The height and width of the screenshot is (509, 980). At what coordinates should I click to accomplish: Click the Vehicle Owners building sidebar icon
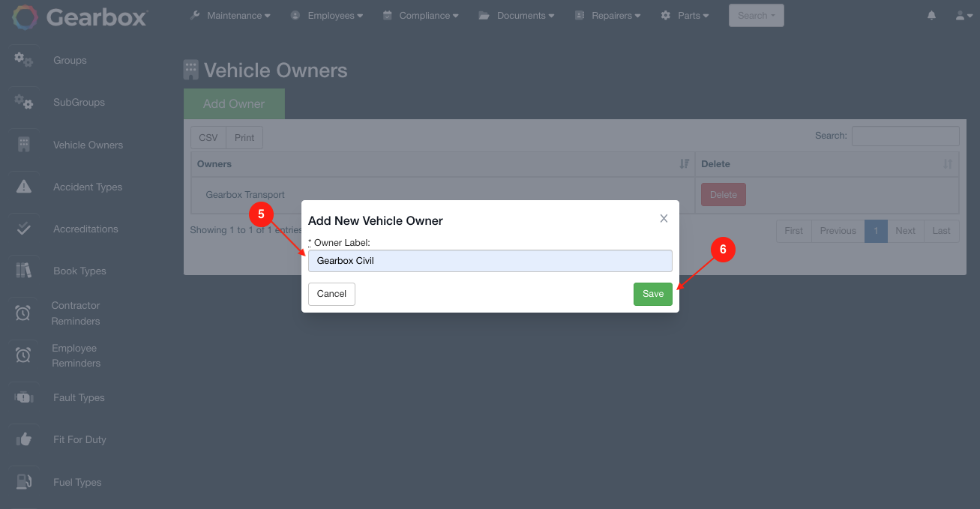click(x=24, y=144)
